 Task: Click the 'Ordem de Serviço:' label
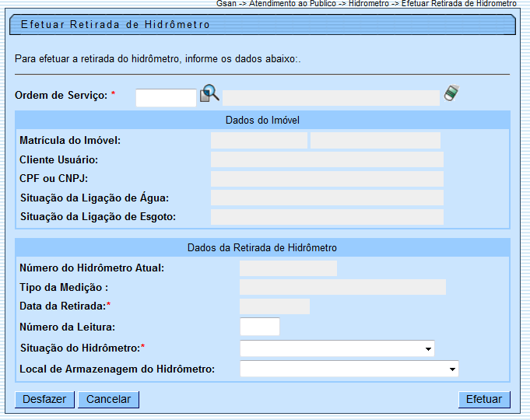click(x=61, y=96)
